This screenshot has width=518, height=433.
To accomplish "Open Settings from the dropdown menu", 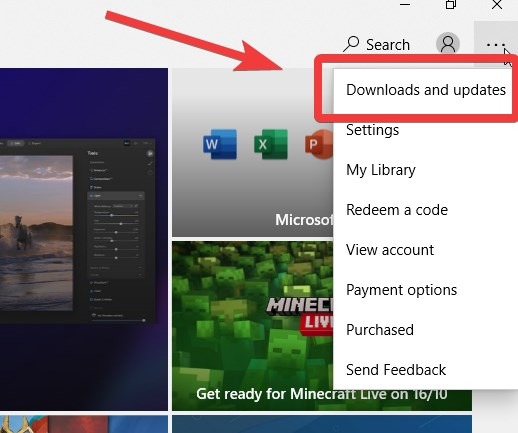I will coord(425,130).
